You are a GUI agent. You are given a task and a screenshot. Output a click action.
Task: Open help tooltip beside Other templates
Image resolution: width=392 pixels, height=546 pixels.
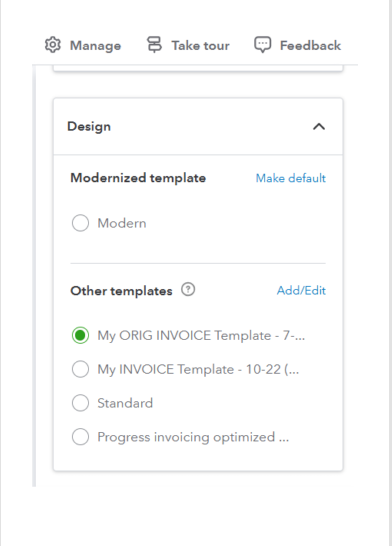point(188,290)
